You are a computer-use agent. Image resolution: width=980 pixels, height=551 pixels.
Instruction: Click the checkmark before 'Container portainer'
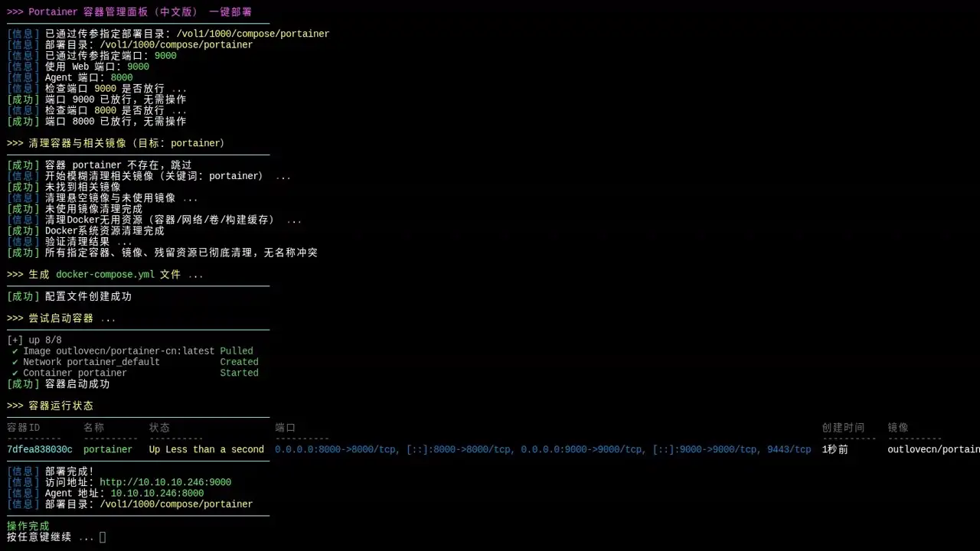pos(15,373)
